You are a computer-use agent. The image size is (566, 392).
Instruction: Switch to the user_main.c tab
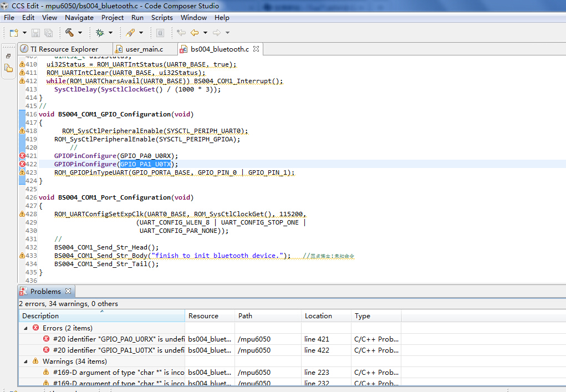[144, 49]
